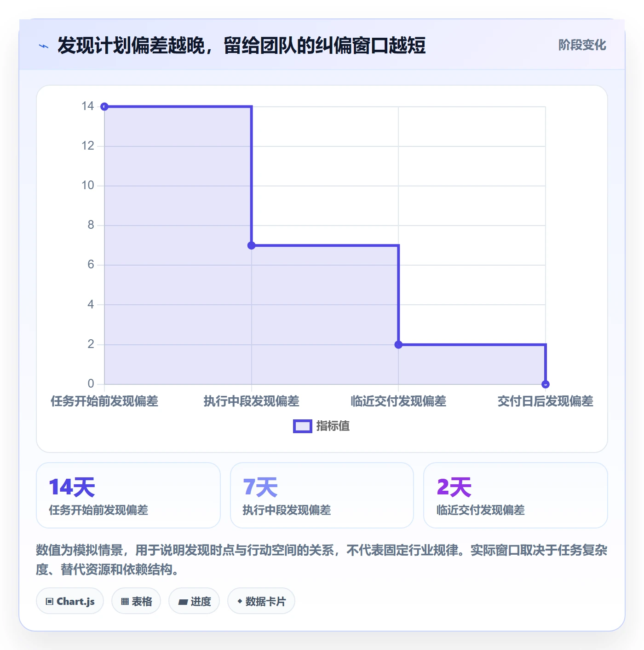Click the card caption 临近交付发现偏差 under 2天
This screenshot has width=644, height=650.
pos(481,510)
